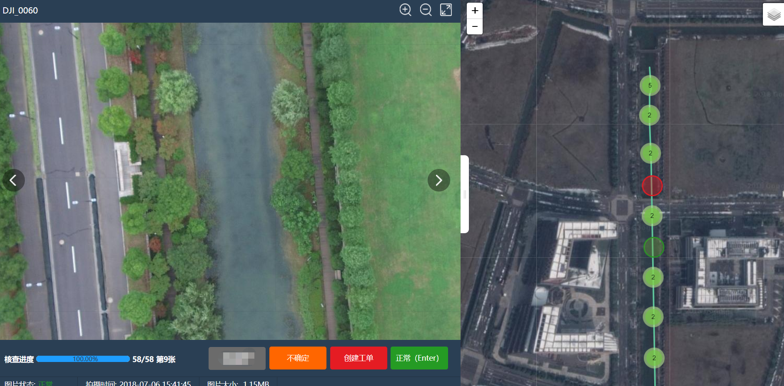Collapse the map panel divider handle

[x=464, y=194]
